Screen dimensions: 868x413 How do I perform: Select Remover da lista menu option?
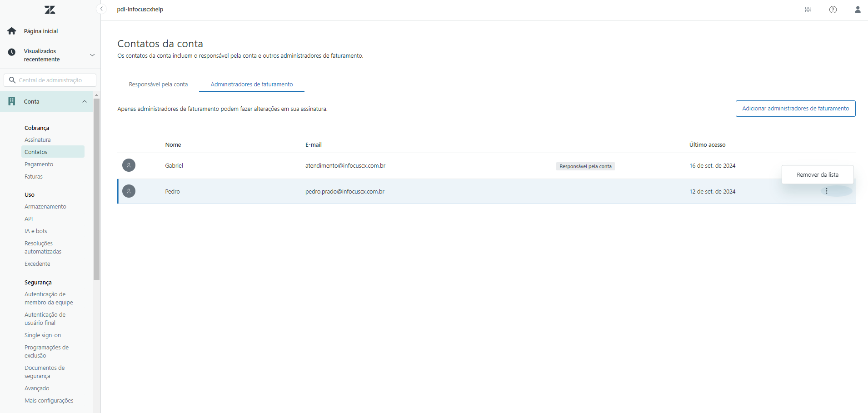(x=817, y=175)
